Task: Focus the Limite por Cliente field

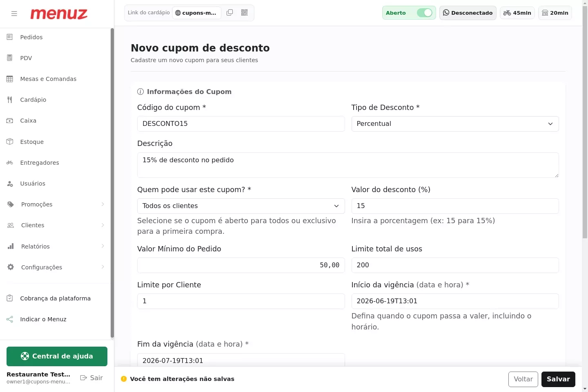Action: tap(241, 301)
